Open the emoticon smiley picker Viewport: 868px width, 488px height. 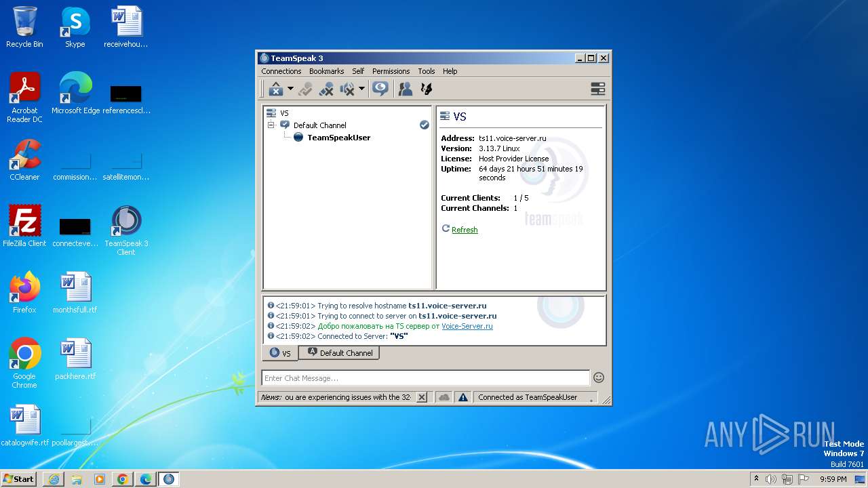point(599,378)
